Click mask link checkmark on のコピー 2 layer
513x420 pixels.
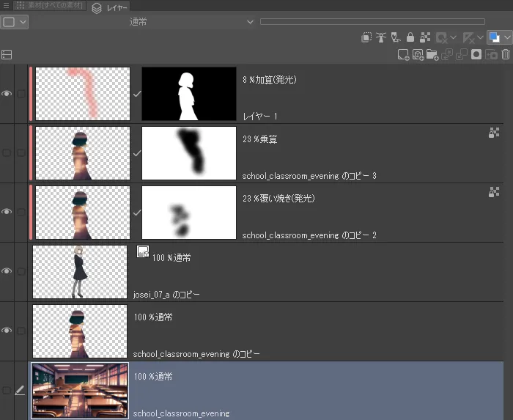point(137,213)
